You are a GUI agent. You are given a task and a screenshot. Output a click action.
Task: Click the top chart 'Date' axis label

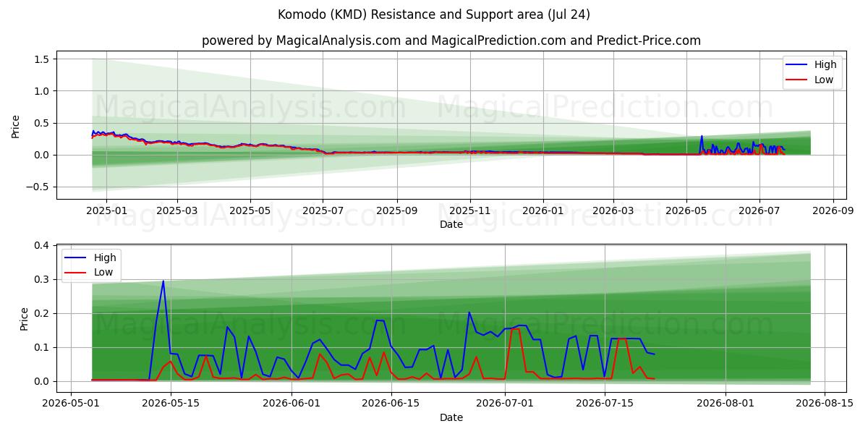click(x=451, y=224)
